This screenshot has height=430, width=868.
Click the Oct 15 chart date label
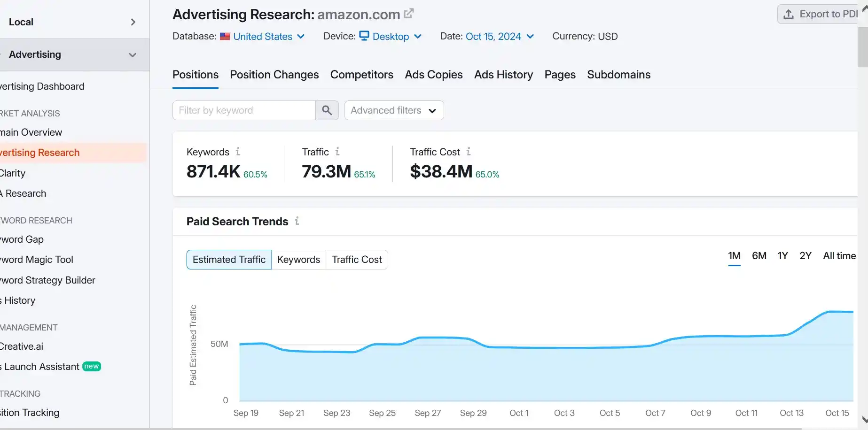[837, 413]
